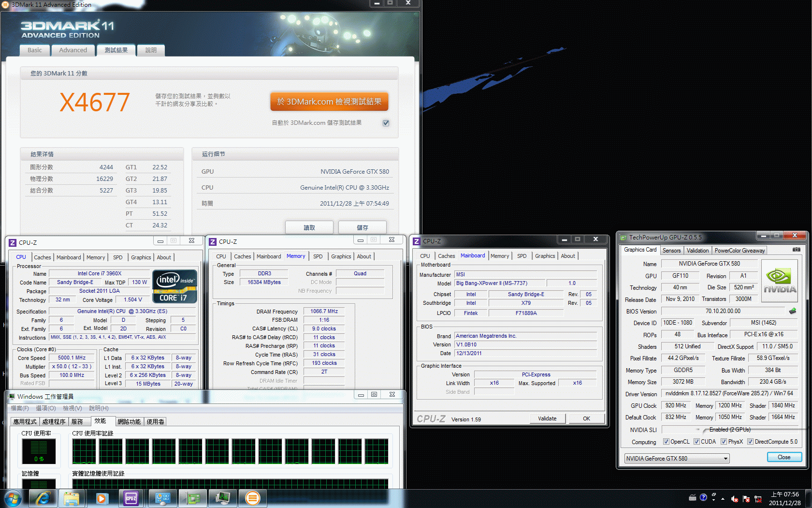Click title icon of CPU-Z window showing Processor
This screenshot has width=812, height=508.
13,242
